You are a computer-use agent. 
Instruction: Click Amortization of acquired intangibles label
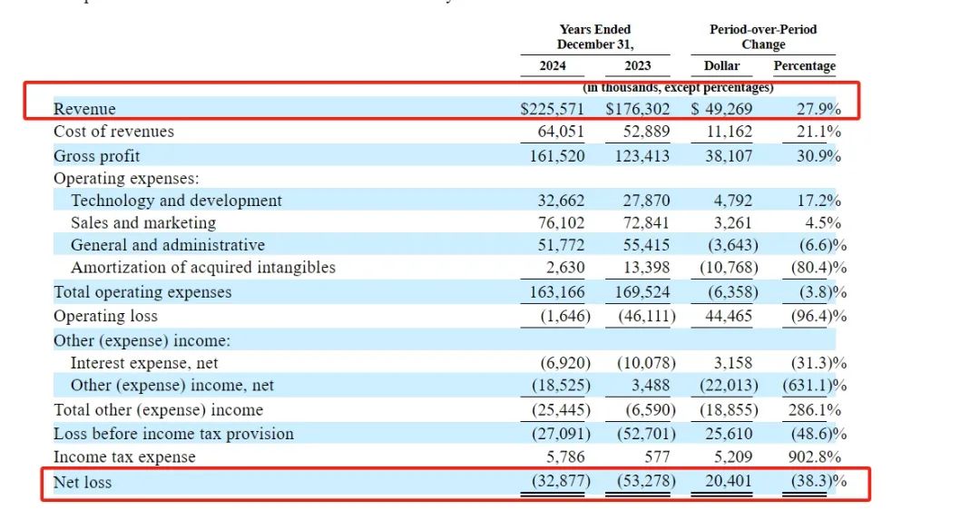pos(203,267)
